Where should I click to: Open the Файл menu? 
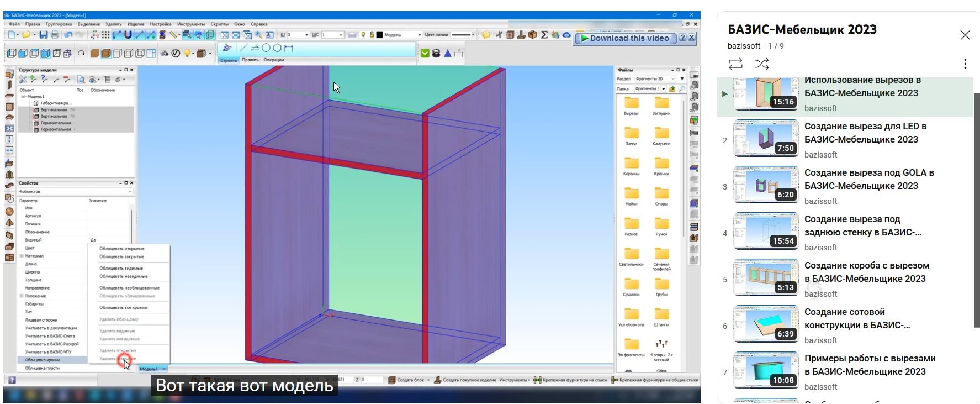click(14, 24)
